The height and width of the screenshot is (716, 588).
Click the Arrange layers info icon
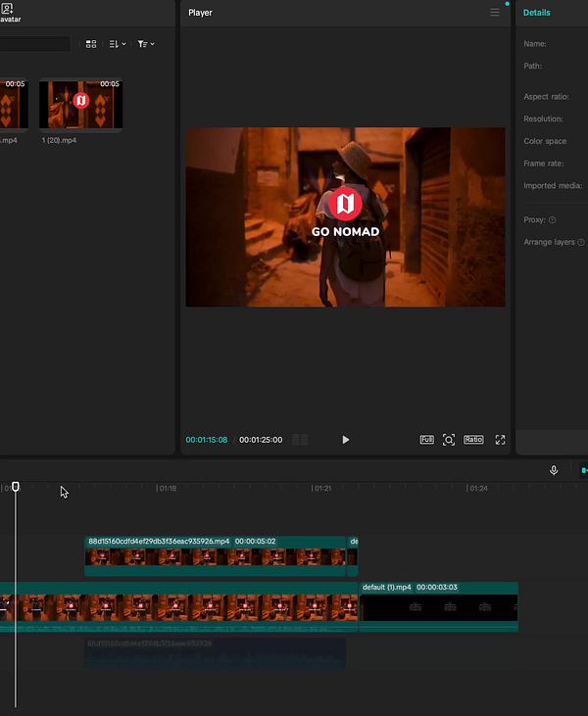click(x=581, y=242)
